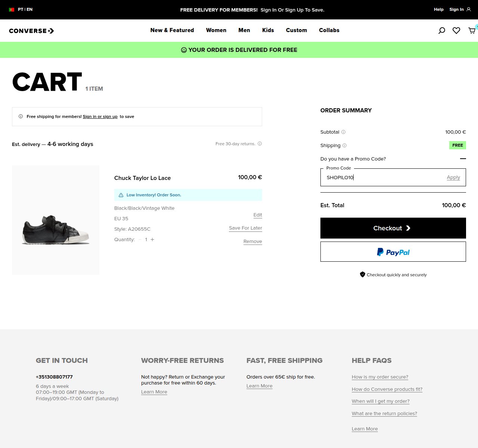
Task: Click Learn More under Fast, Free Shipping
Action: (x=260, y=386)
